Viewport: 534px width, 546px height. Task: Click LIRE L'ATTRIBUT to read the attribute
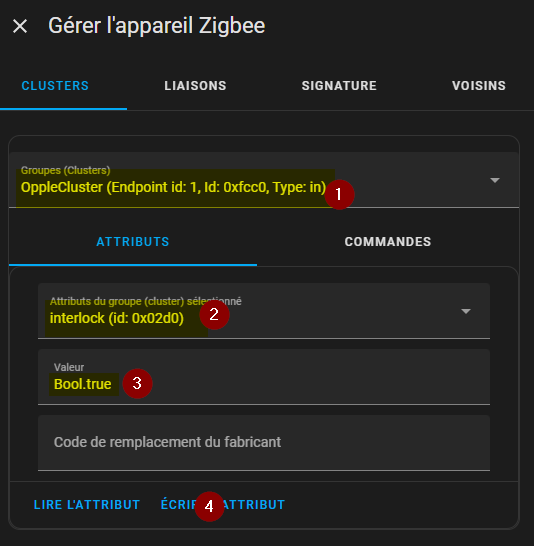pos(87,505)
